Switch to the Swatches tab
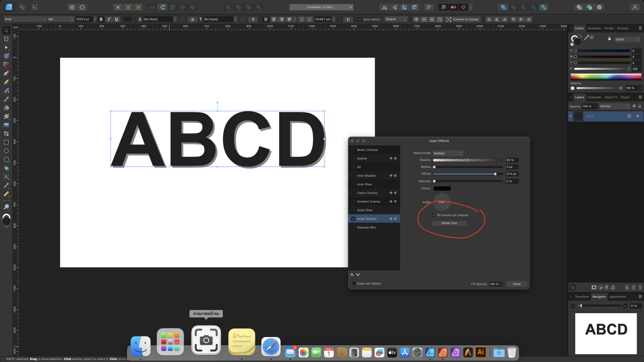The image size is (644, 362). pyautogui.click(x=594, y=28)
